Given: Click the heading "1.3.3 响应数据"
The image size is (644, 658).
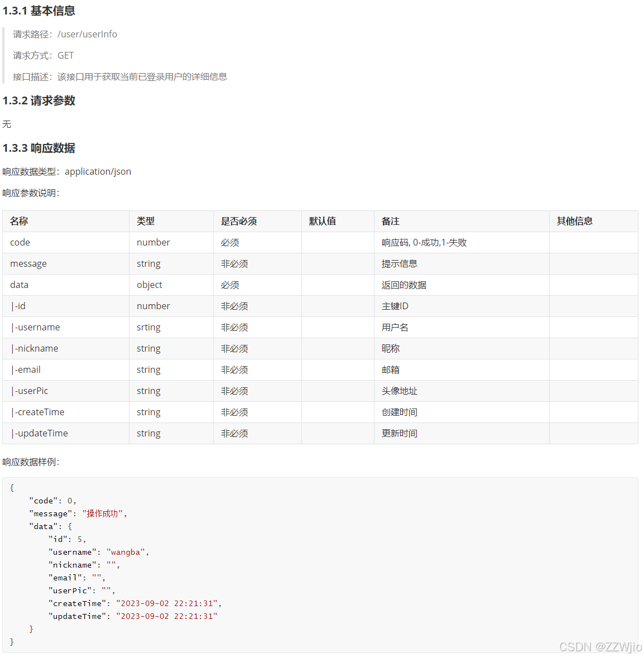Looking at the screenshot, I should (x=39, y=148).
